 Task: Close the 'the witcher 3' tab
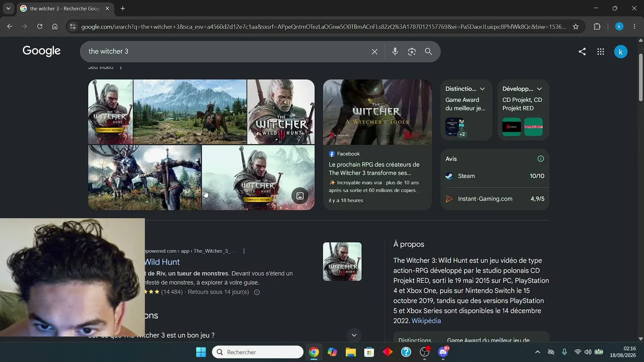pyautogui.click(x=107, y=9)
